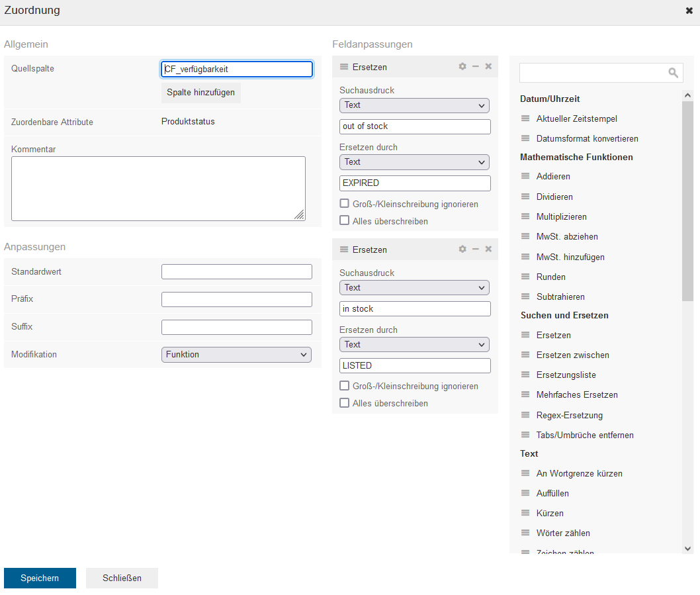
Task: Click handle icon next to Aktueller Zeitstempel
Action: point(525,119)
